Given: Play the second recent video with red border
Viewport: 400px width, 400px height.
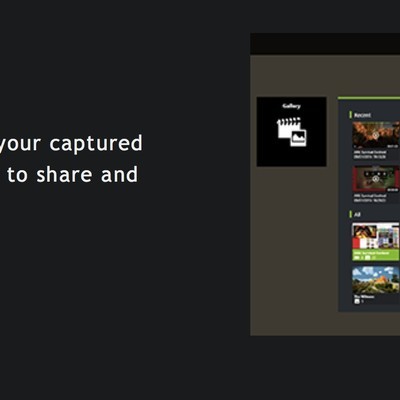Looking at the screenshot, I should [376, 179].
